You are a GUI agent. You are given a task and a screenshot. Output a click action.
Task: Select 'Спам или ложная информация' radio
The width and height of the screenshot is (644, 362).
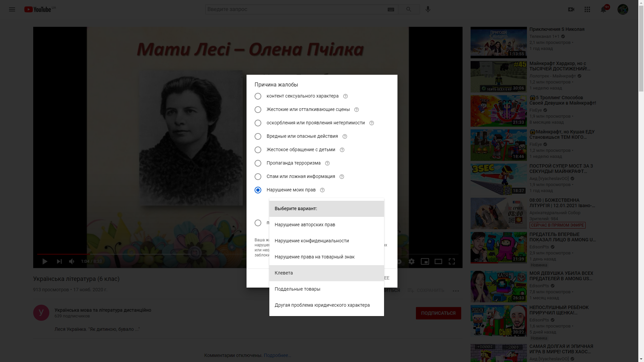tap(258, 177)
